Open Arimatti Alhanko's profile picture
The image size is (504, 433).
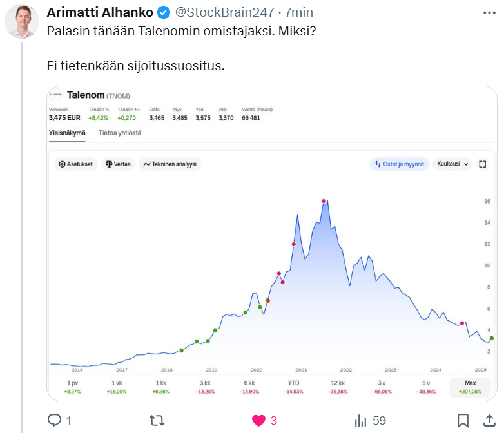tap(22, 22)
